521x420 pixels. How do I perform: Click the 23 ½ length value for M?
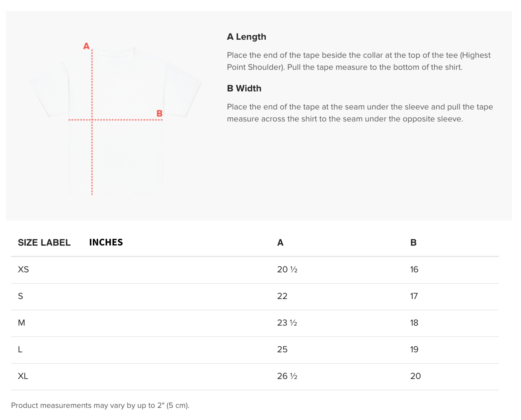[x=287, y=322]
